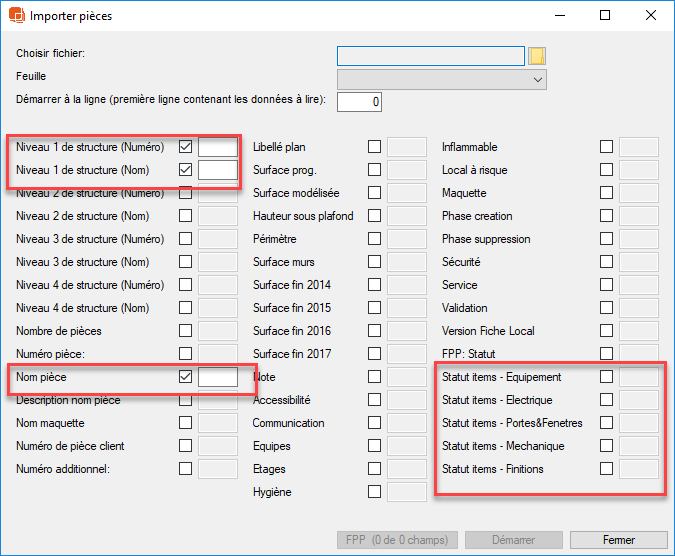Enable the Nombre de pièces checkbox
675x556 pixels.
pos(185,331)
